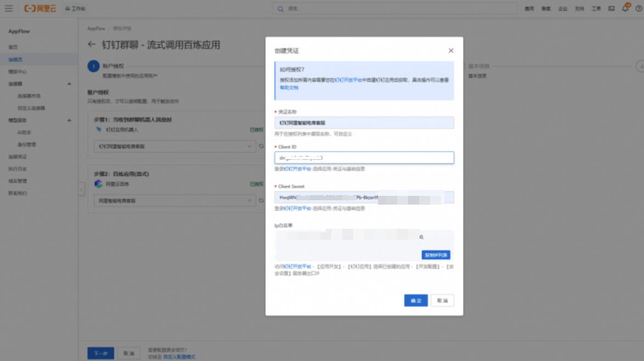644x361 pixels.
Task: Go back using the arrow beside the title
Action: pos(92,44)
